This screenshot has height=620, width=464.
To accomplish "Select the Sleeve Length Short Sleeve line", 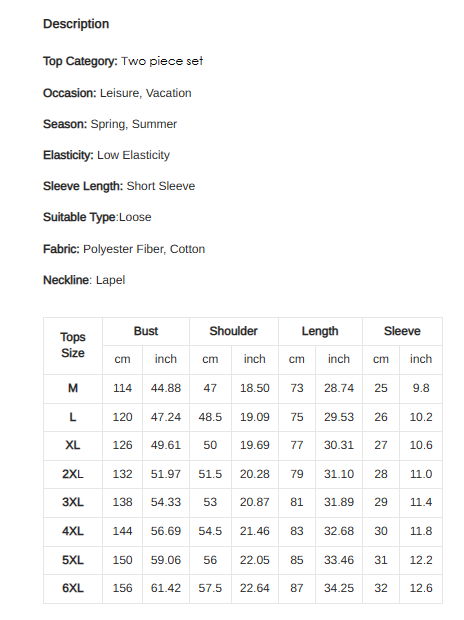I will 119,186.
